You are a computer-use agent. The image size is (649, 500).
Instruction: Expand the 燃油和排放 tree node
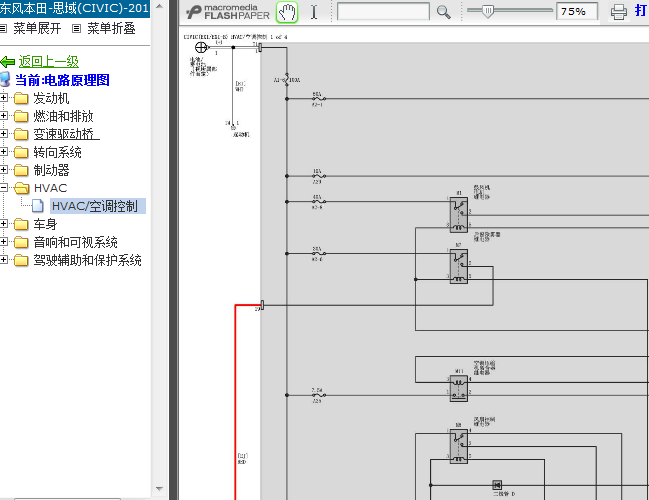tap(4, 115)
